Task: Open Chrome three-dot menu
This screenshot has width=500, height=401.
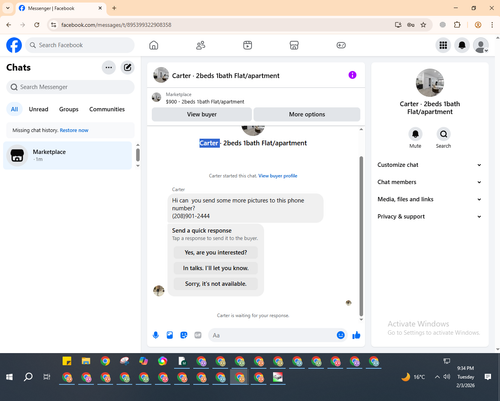Action: point(492,25)
